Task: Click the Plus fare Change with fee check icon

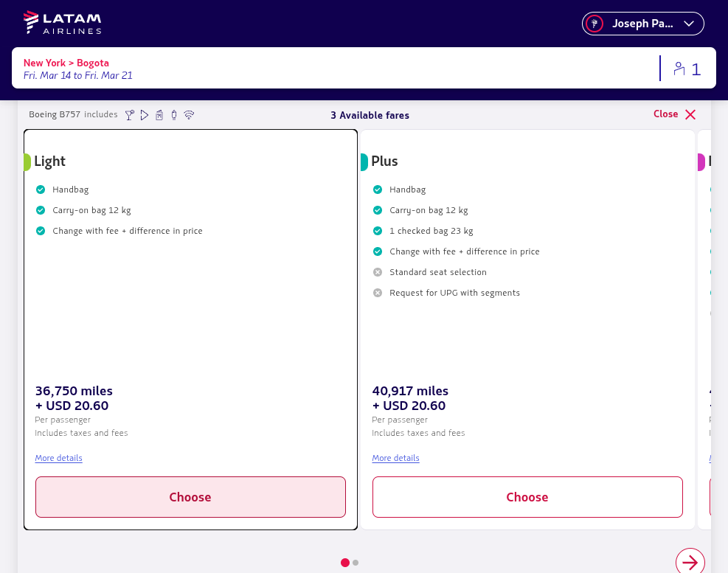Action: 378,251
